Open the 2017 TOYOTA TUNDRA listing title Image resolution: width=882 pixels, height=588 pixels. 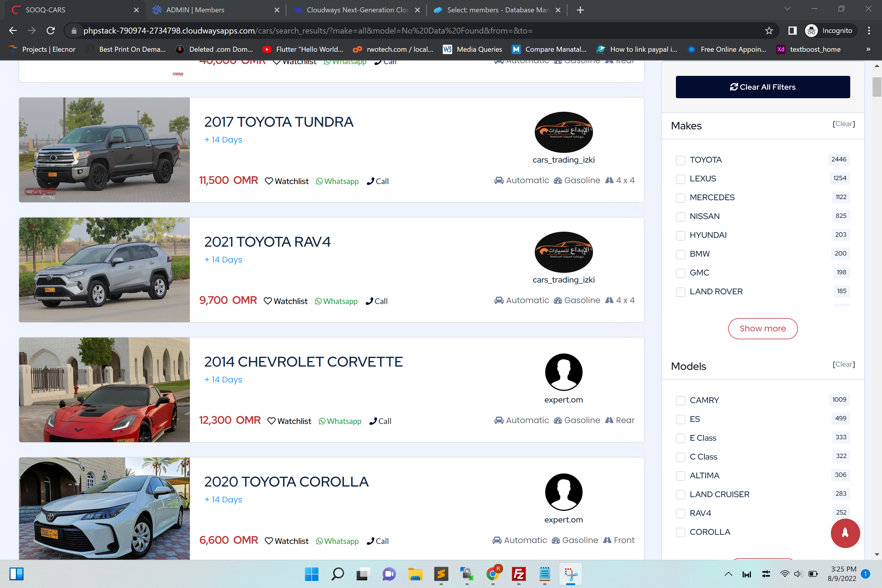tap(279, 122)
